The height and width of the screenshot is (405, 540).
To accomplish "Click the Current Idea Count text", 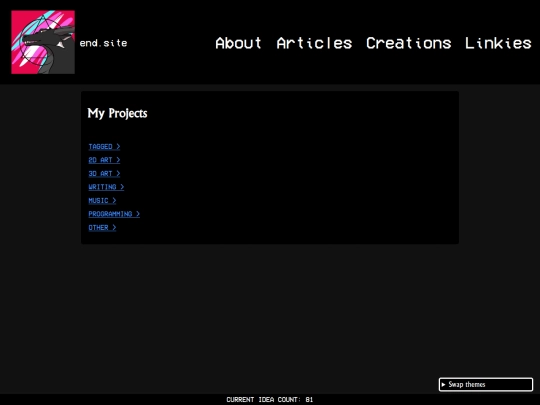I will pyautogui.click(x=270, y=399).
